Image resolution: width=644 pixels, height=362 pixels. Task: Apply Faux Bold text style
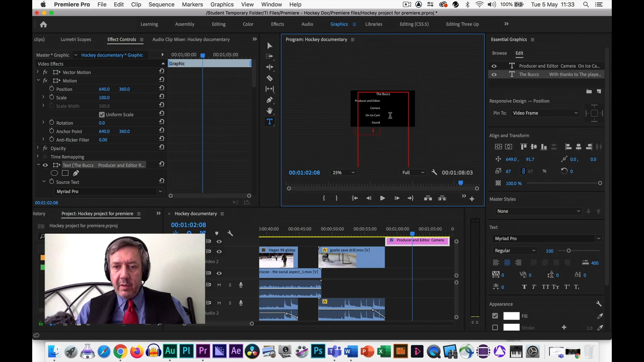click(525, 287)
